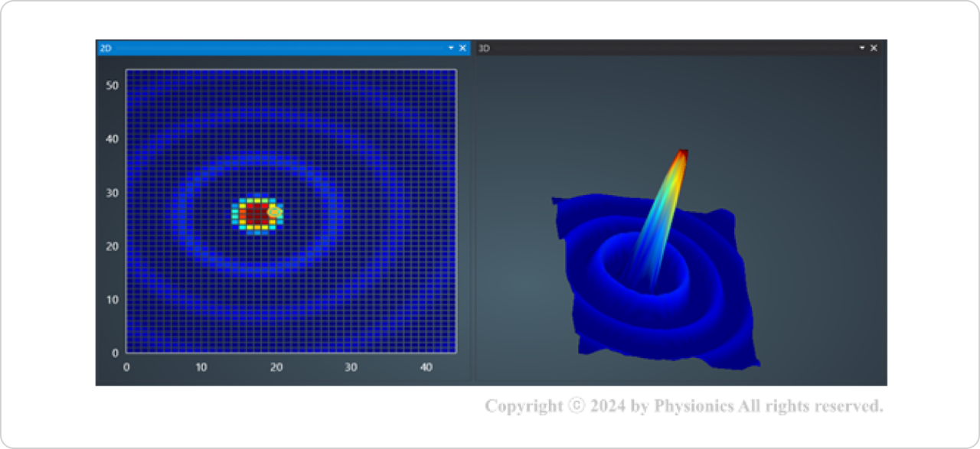This screenshot has width=980, height=449.
Task: Click the y-axis label 40
Action: (112, 139)
